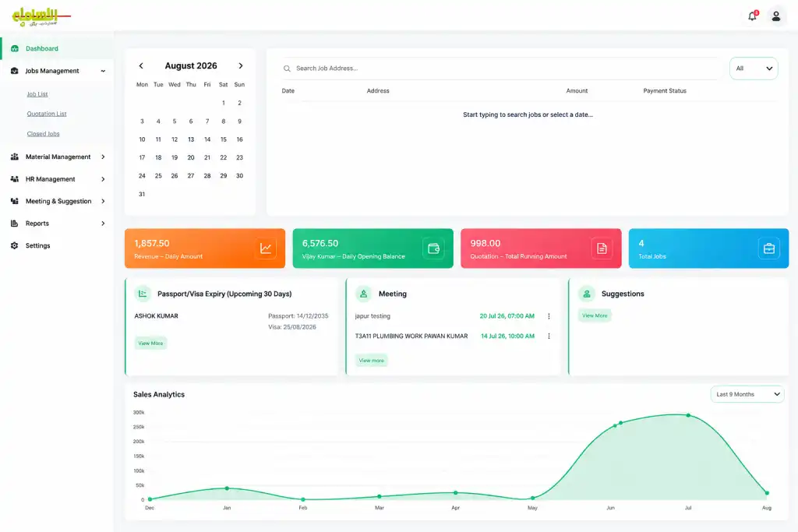Expand the Meeting & Suggestion menu
Screen dimensions: 798x532
pyautogui.click(x=104, y=201)
